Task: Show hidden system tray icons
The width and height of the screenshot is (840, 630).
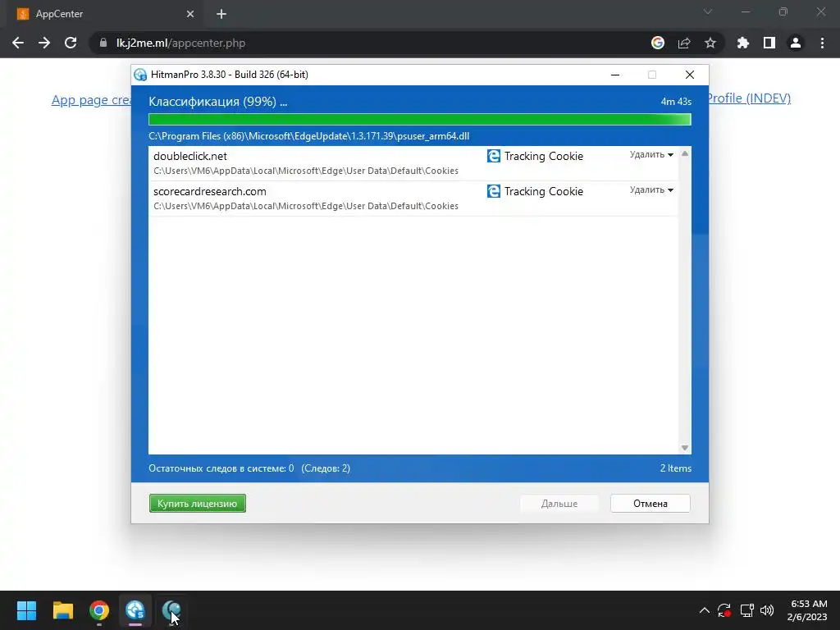Action: click(705, 610)
